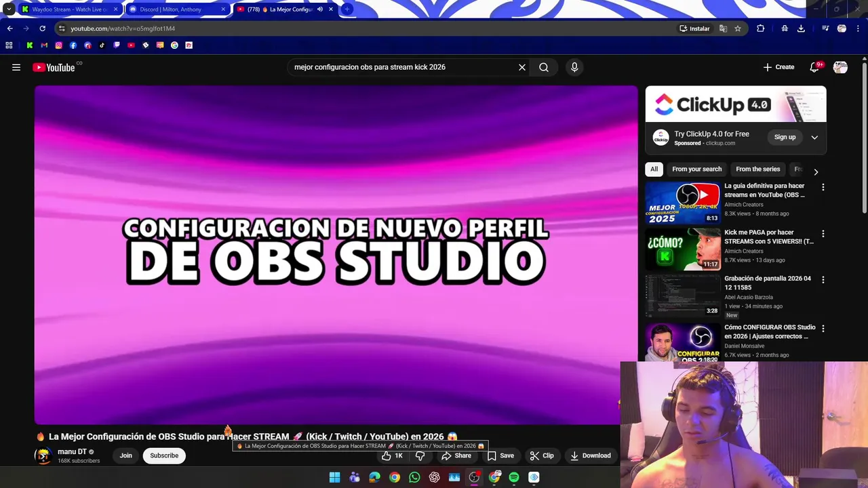
Task: Click the magnifier search button
Action: coord(544,67)
